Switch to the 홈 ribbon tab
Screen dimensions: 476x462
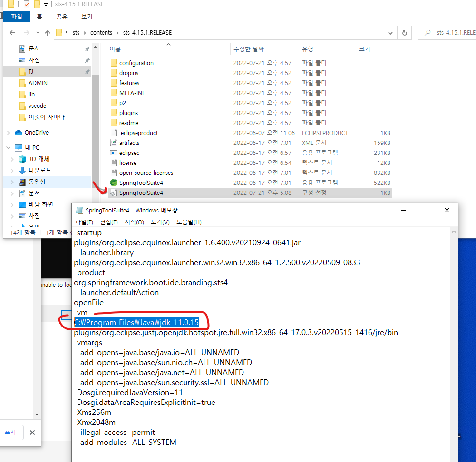(39, 17)
